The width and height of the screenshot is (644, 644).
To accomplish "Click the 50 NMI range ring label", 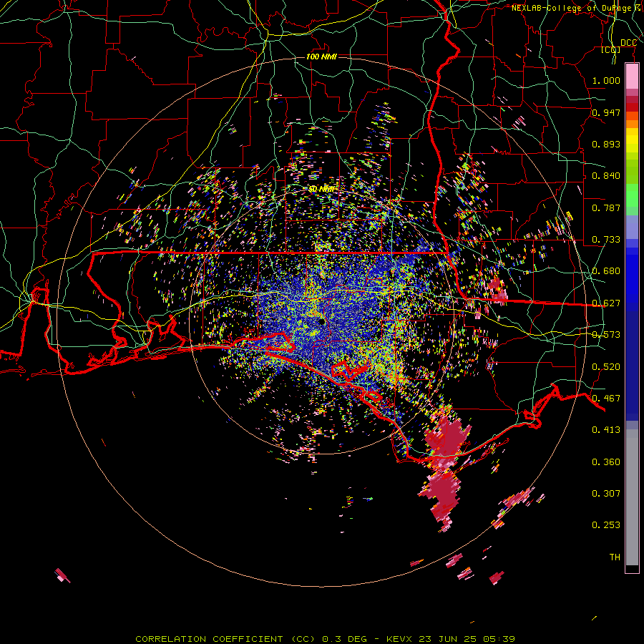I will pos(322,189).
